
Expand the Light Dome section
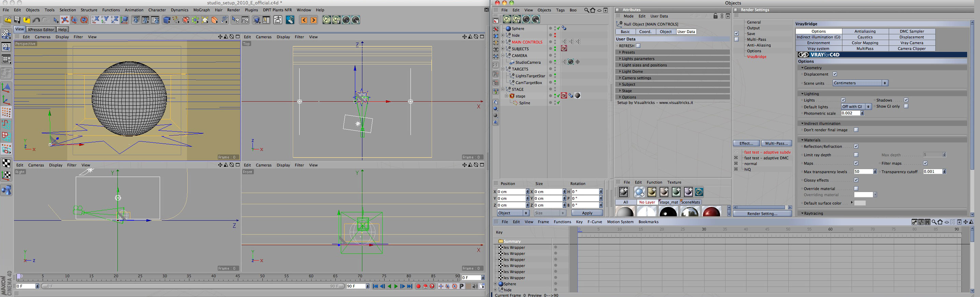pyautogui.click(x=632, y=72)
